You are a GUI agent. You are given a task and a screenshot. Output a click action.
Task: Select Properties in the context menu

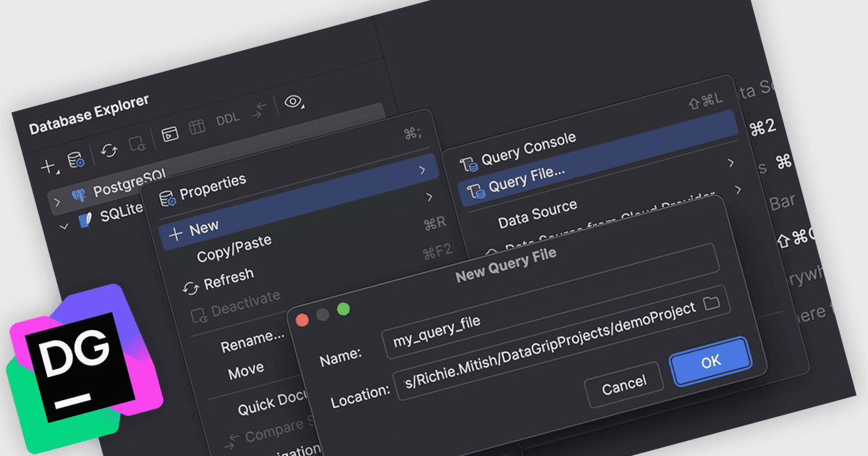[x=213, y=185]
